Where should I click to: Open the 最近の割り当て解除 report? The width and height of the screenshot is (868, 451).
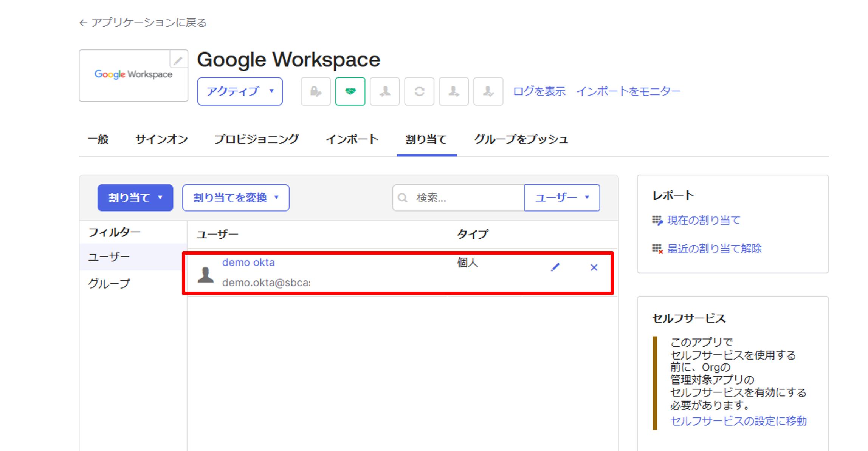coord(714,249)
